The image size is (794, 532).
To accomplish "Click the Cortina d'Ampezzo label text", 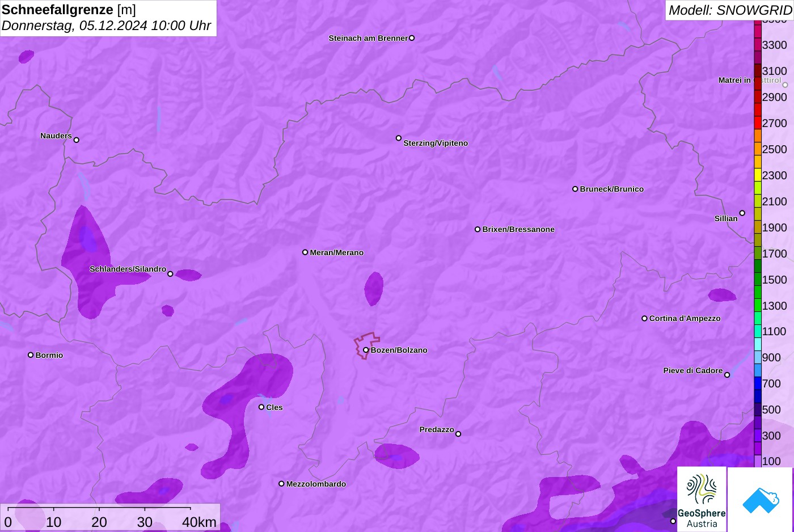I will coord(685,318).
